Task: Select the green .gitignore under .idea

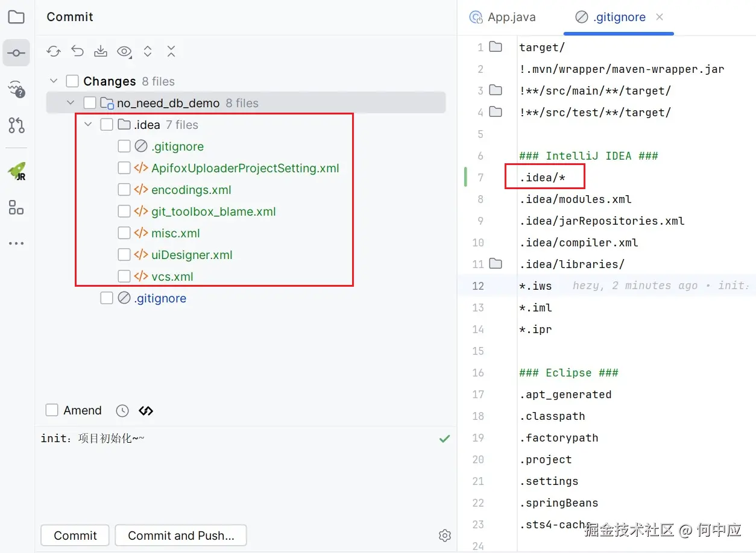Action: point(177,146)
